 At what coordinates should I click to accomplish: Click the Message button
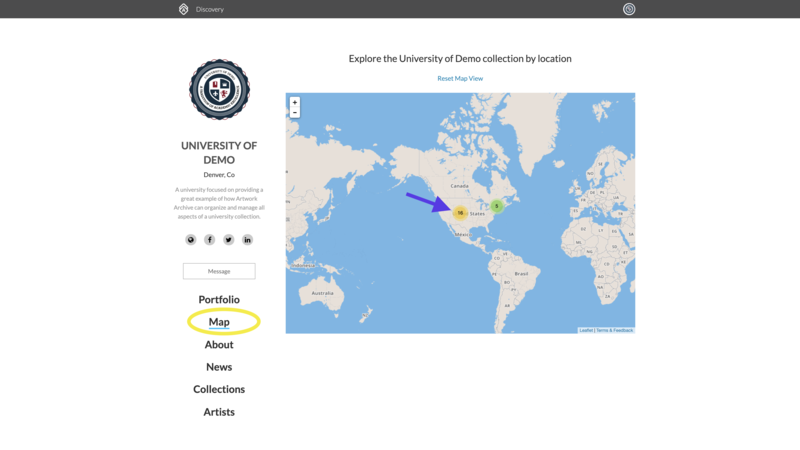219,271
